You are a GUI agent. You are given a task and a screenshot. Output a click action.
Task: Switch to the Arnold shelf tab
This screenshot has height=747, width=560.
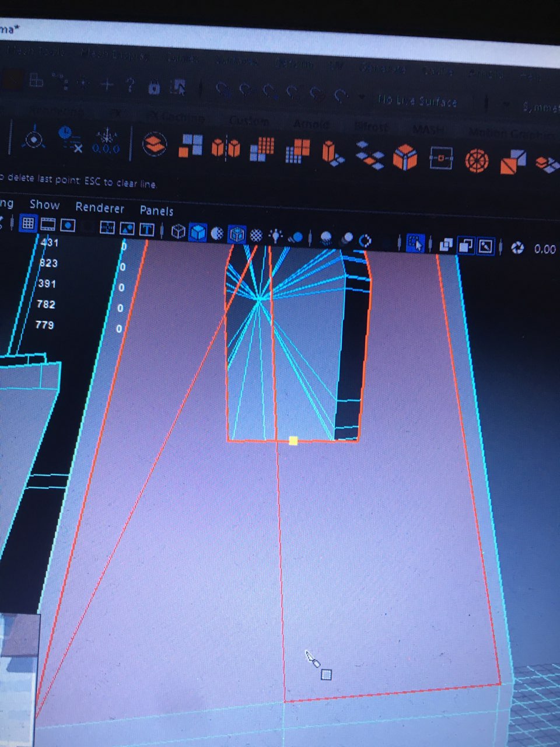(310, 124)
